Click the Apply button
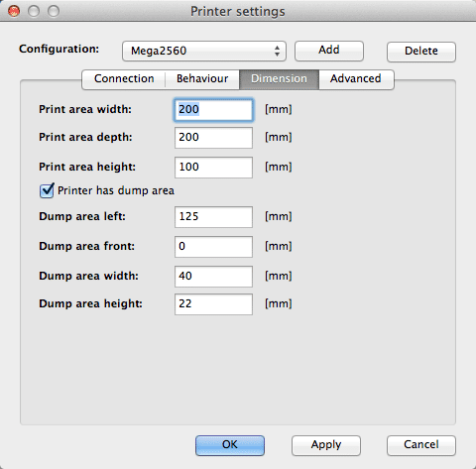Viewport: 476px width, 469px height. (326, 445)
